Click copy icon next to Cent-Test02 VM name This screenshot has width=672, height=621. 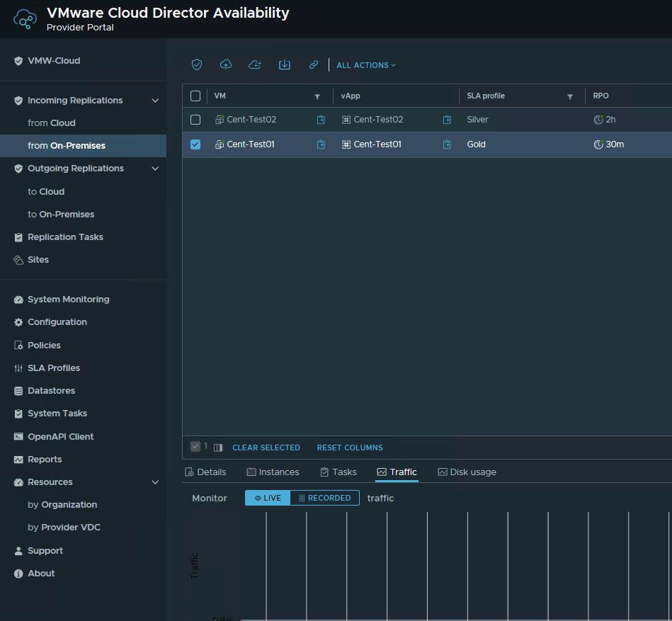321,120
